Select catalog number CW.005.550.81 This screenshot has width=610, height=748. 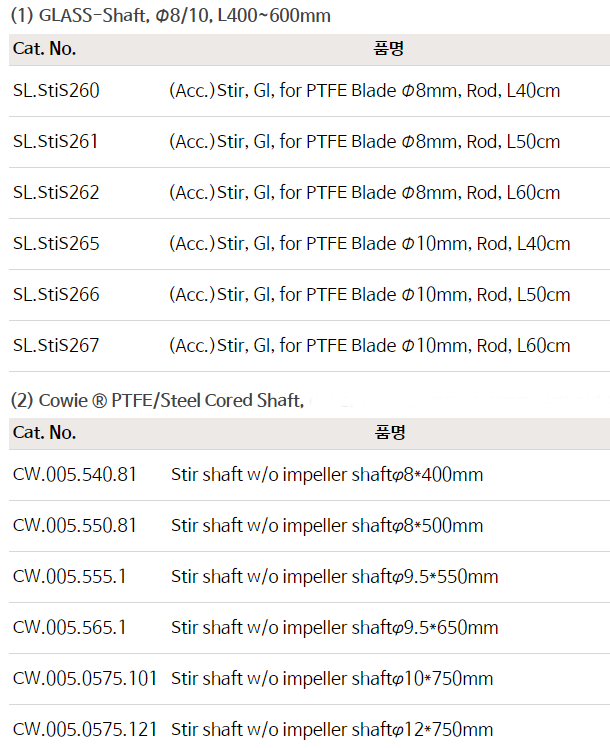click(75, 526)
